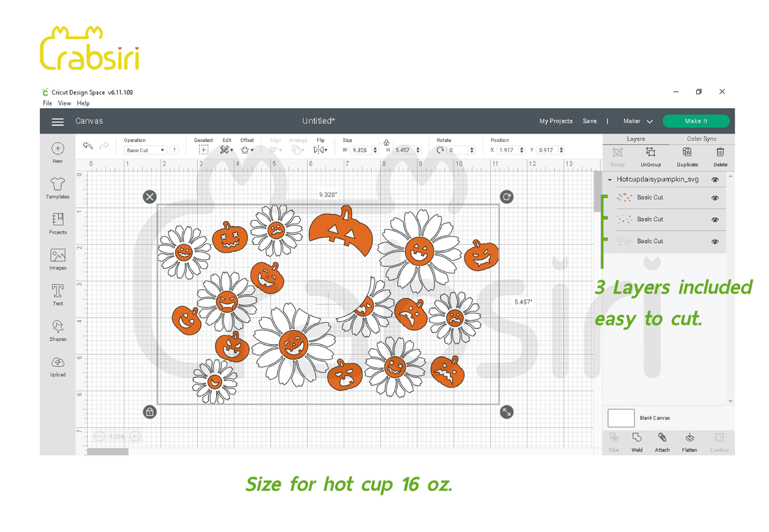
Task: Open the Images library
Action: 57,256
